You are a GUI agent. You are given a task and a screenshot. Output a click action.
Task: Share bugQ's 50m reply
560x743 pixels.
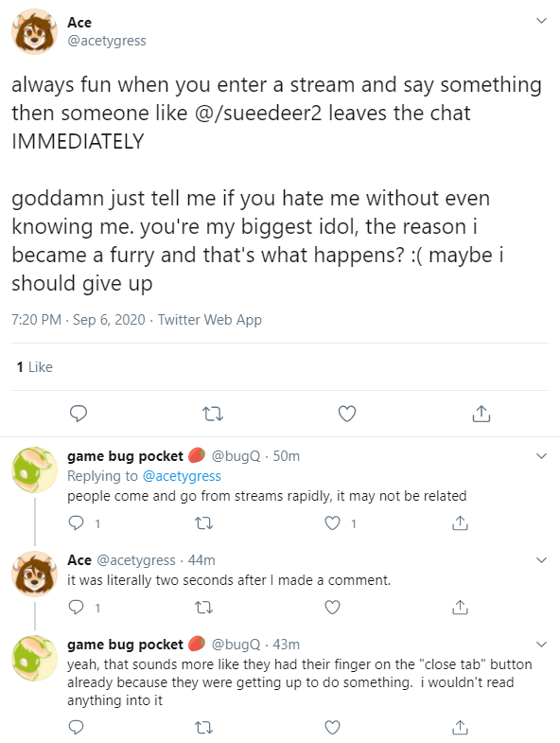click(x=460, y=523)
